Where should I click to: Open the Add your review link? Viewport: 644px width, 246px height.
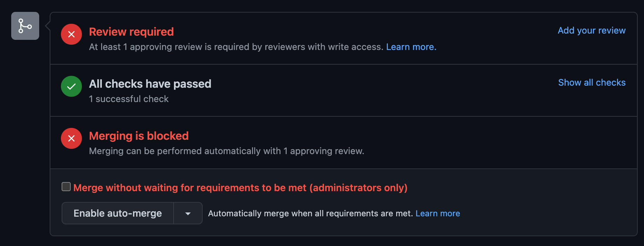click(591, 30)
